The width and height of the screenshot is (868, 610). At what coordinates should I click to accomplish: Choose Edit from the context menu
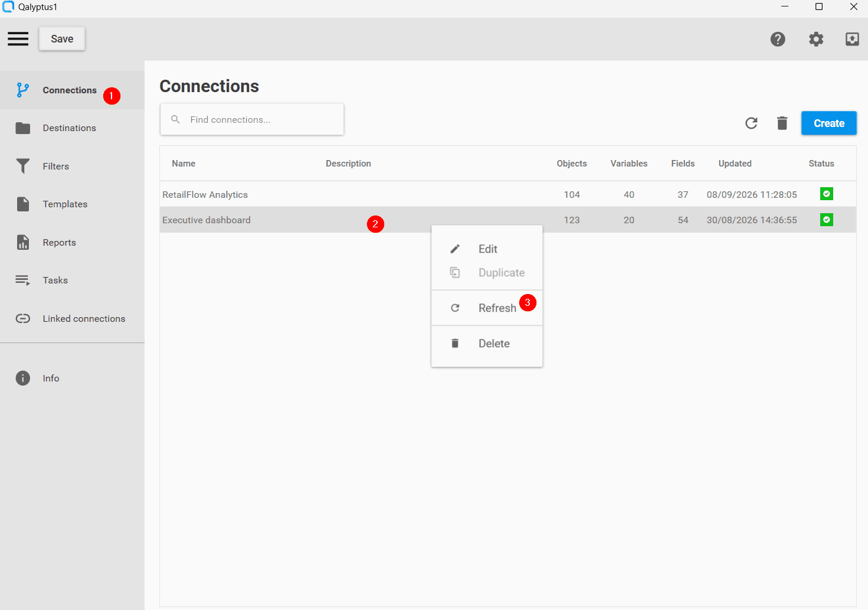[x=487, y=249]
